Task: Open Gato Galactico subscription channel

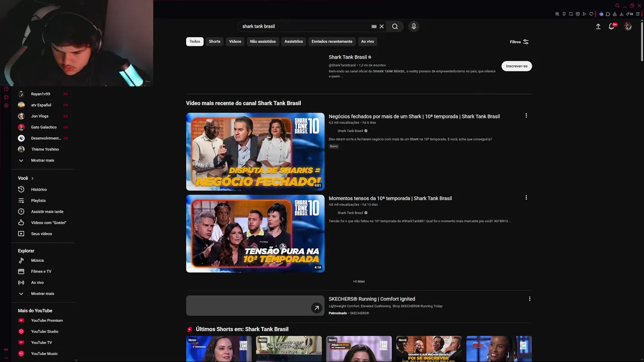Action: coord(43,127)
